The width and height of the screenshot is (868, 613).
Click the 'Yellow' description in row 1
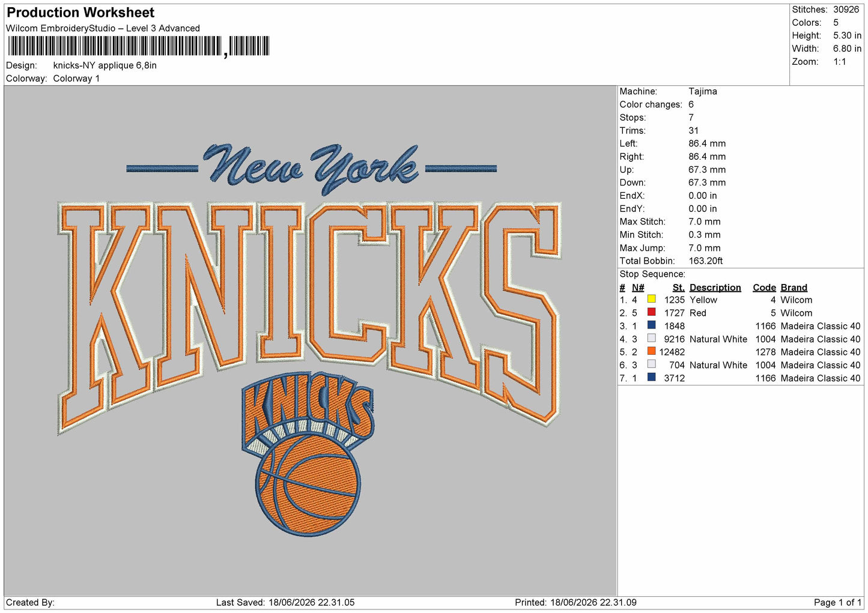[703, 300]
